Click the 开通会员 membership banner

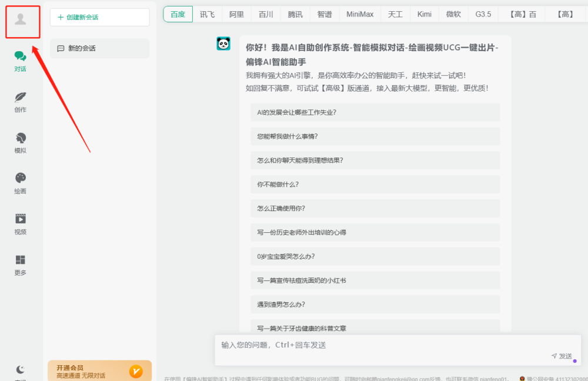coord(100,371)
